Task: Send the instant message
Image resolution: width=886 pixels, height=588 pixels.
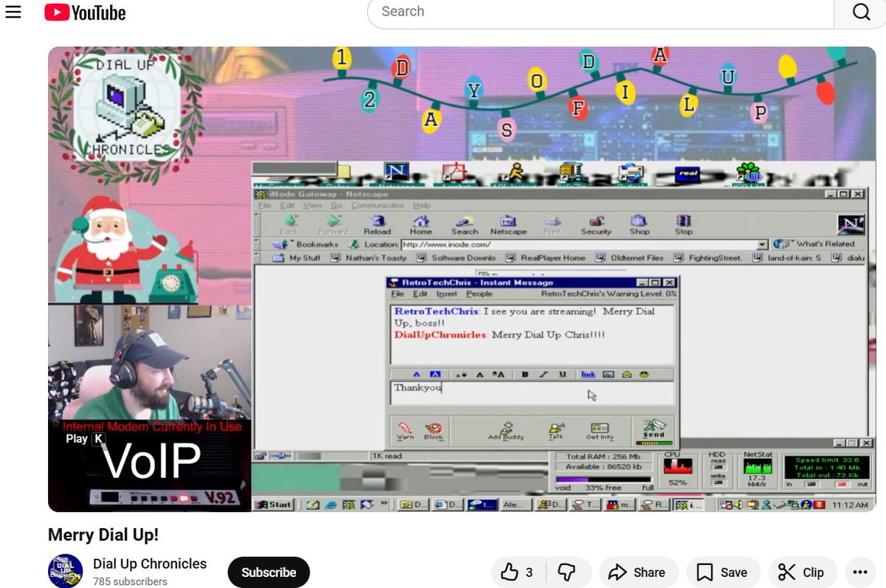Action: [x=653, y=431]
